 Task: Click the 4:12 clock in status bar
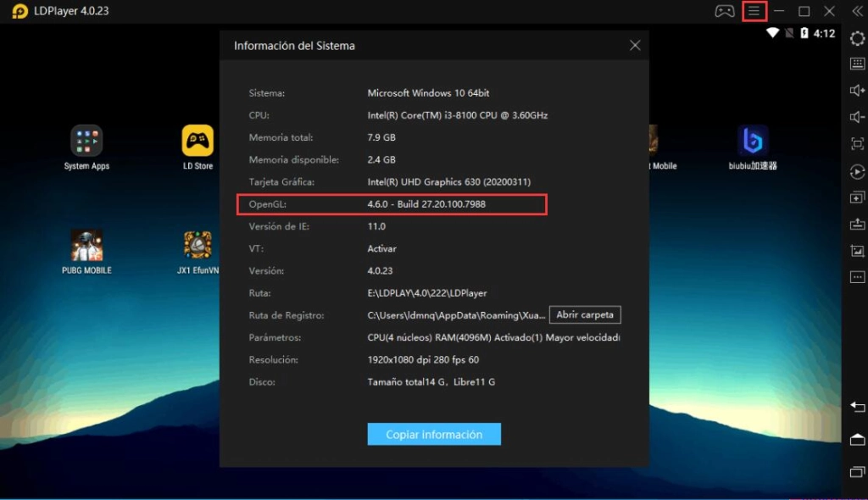click(x=824, y=33)
